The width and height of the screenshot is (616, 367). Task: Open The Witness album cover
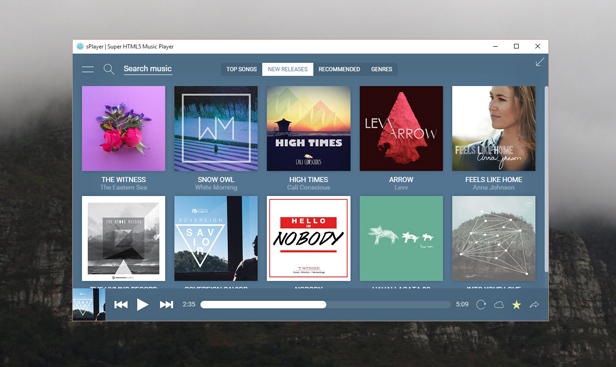point(123,128)
